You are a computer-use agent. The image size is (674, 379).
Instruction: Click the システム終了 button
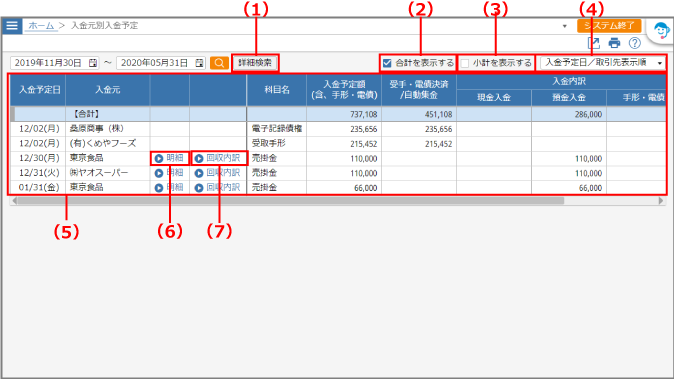(x=609, y=26)
